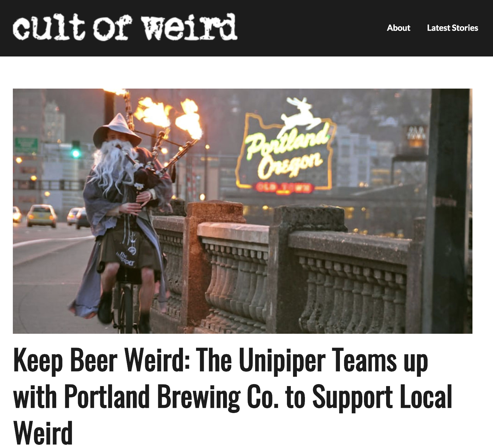Click the word "Weird" on headline's last line
493x448 pixels.
43,432
